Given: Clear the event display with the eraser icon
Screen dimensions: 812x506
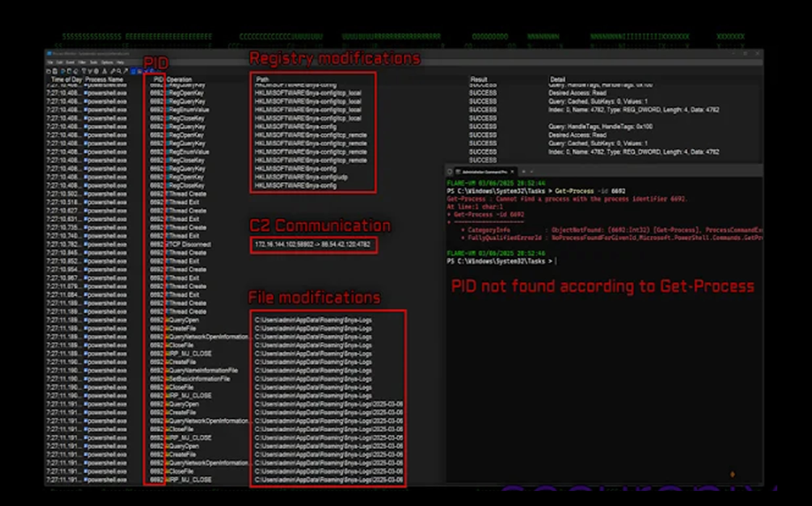Looking at the screenshot, I should (76, 71).
